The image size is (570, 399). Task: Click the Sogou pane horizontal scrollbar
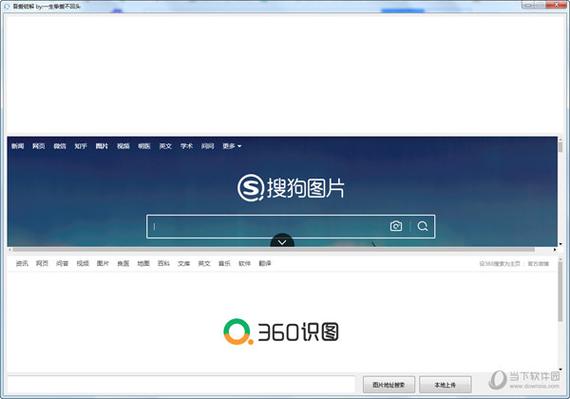click(273, 250)
